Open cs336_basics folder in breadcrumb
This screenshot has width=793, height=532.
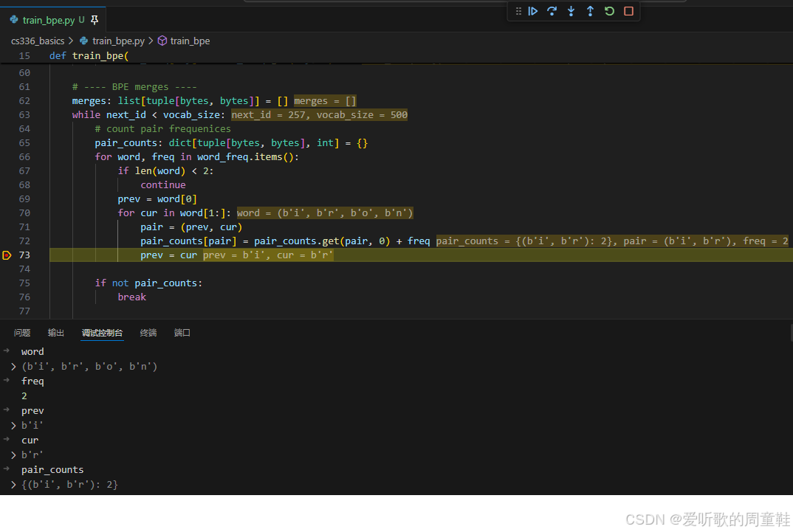(x=38, y=41)
